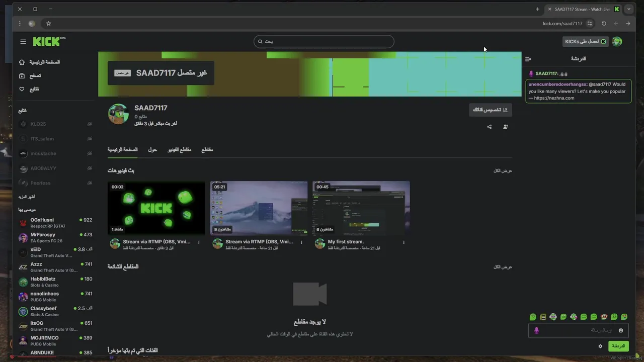Open followed channel Peerless in the sidebar
This screenshot has width=644, height=362.
pos(55,183)
